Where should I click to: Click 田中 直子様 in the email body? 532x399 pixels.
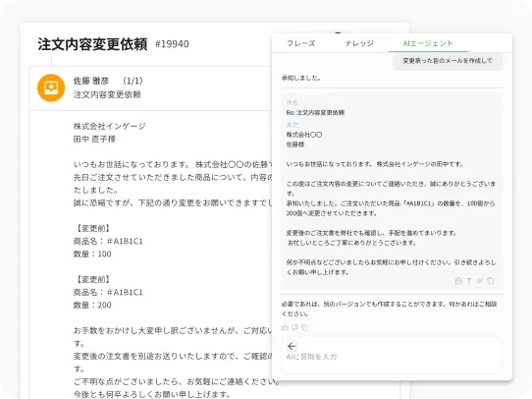coord(94,140)
